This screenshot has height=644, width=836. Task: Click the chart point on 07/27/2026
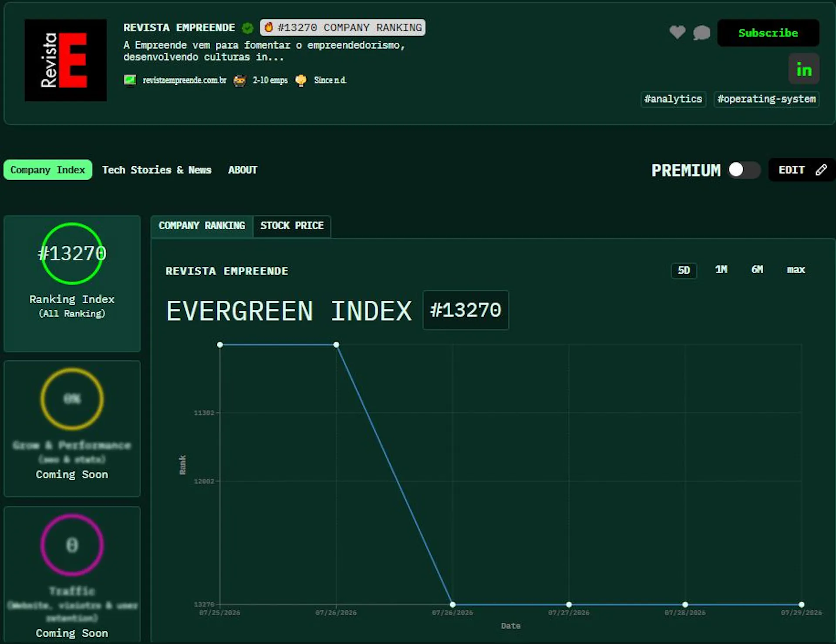569,604
